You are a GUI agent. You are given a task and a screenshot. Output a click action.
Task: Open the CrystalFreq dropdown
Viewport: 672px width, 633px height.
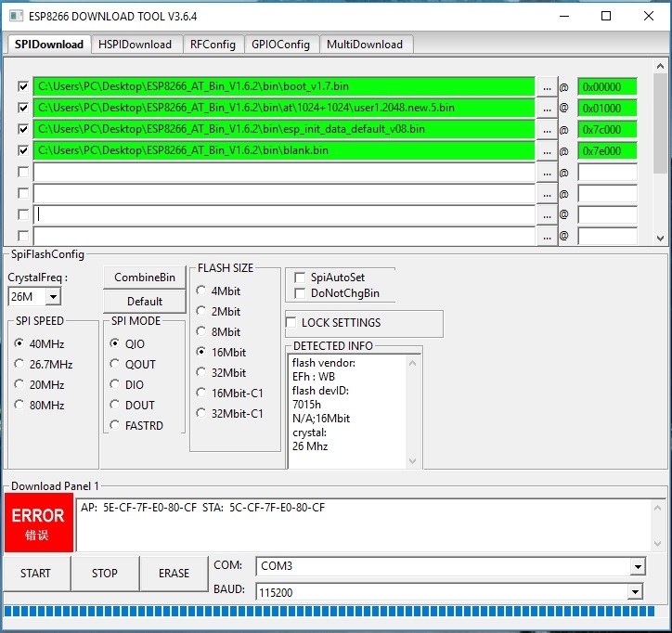coord(53,297)
